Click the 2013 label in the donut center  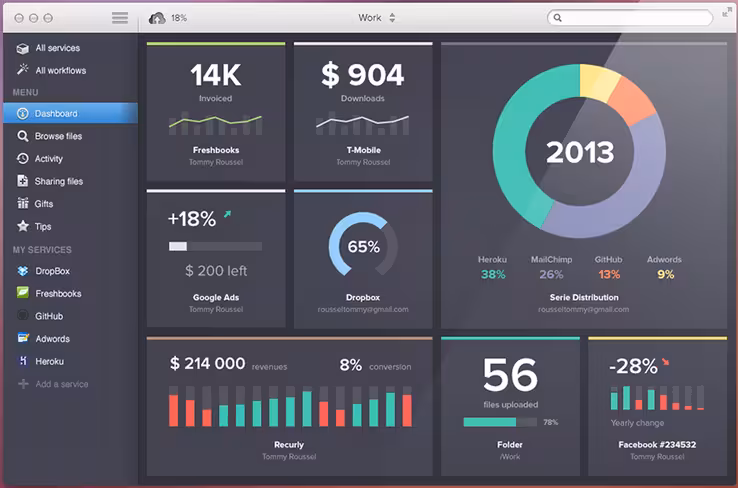click(x=580, y=152)
